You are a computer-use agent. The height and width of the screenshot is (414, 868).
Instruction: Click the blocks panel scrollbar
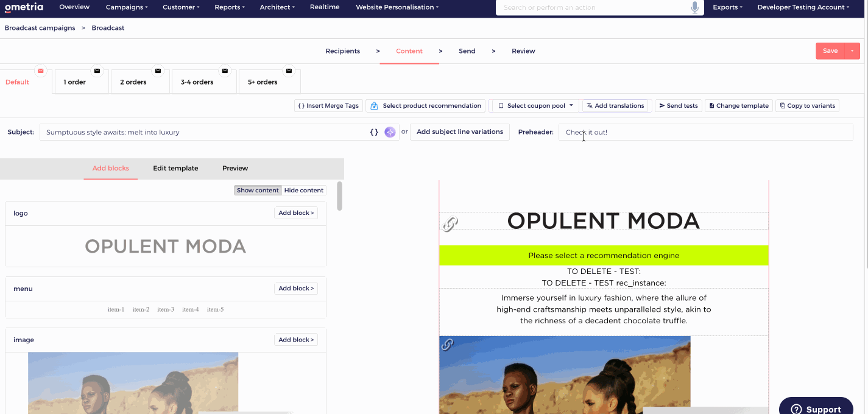pyautogui.click(x=339, y=196)
